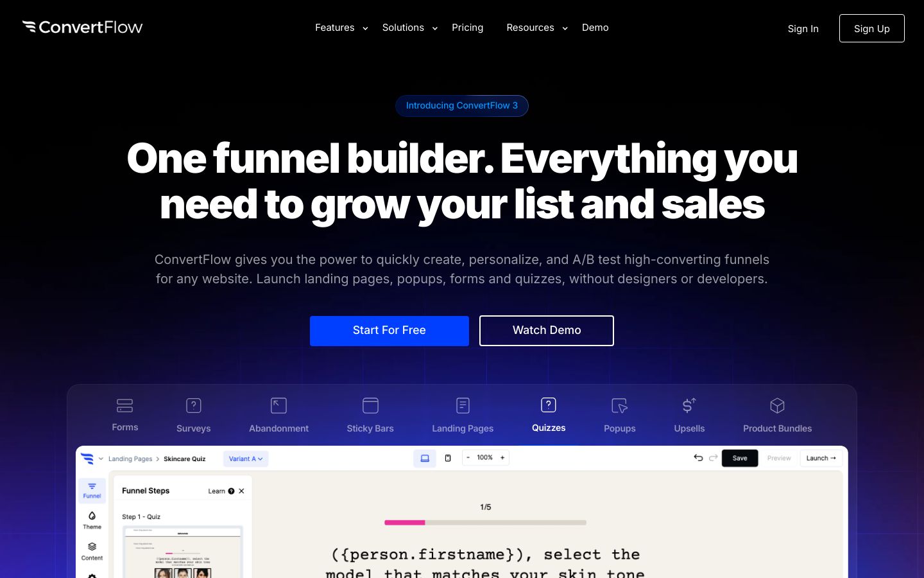The image size is (924, 578).
Task: Select the Sticky Bars icon
Action: pyautogui.click(x=370, y=406)
